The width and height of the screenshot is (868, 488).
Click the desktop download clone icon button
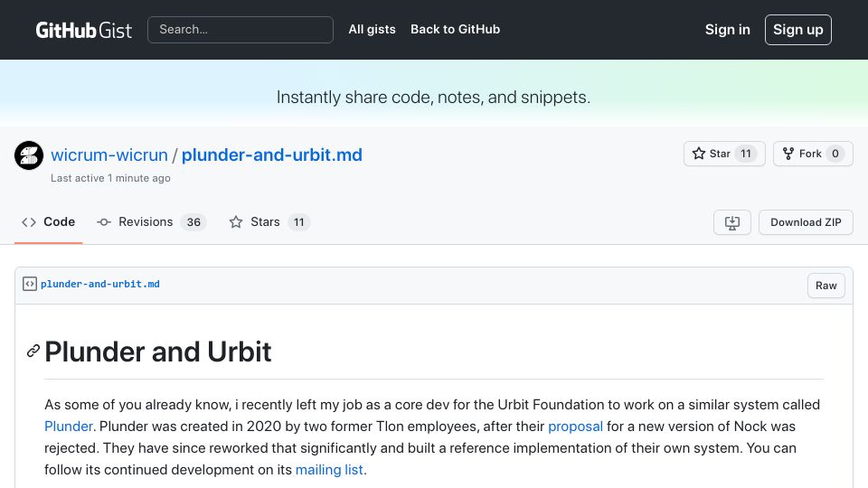(731, 222)
